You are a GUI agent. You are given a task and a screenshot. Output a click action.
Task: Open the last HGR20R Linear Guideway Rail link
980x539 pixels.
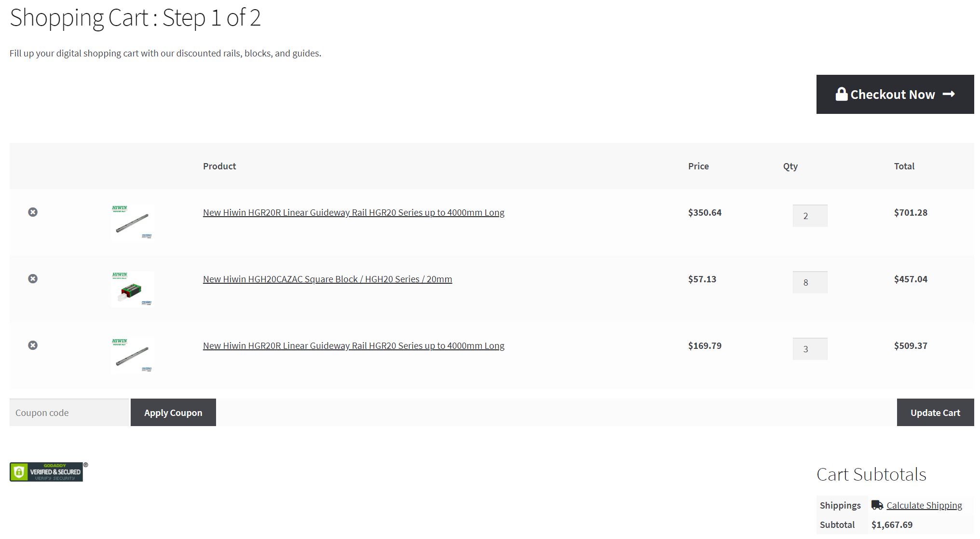pyautogui.click(x=354, y=346)
